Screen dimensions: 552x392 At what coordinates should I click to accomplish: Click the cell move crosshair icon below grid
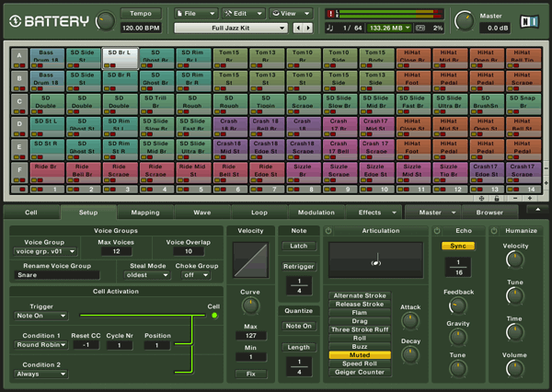tap(481, 198)
